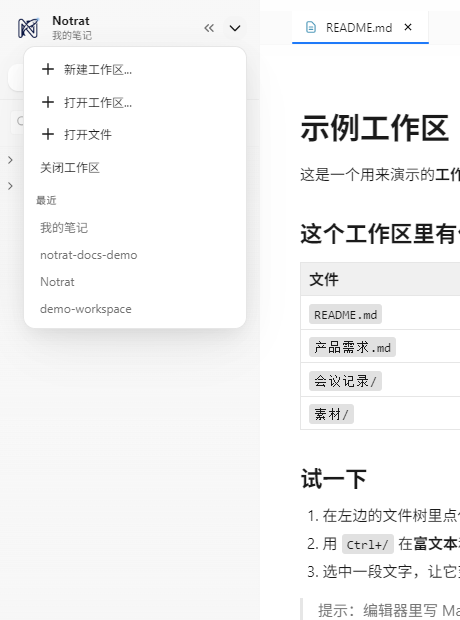Viewport: 460px width, 620px height.
Task: Select 打开文件 menu entry
Action: tap(135, 134)
